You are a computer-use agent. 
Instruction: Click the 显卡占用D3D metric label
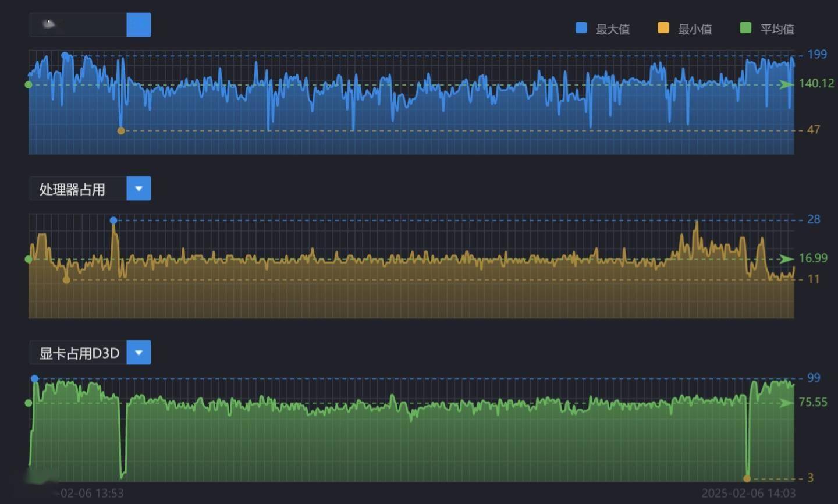[79, 353]
